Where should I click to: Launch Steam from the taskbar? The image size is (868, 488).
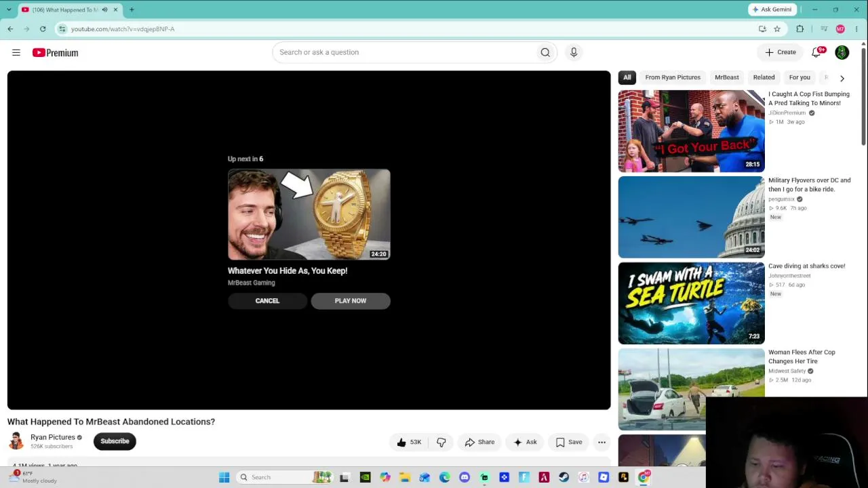[x=564, y=477]
